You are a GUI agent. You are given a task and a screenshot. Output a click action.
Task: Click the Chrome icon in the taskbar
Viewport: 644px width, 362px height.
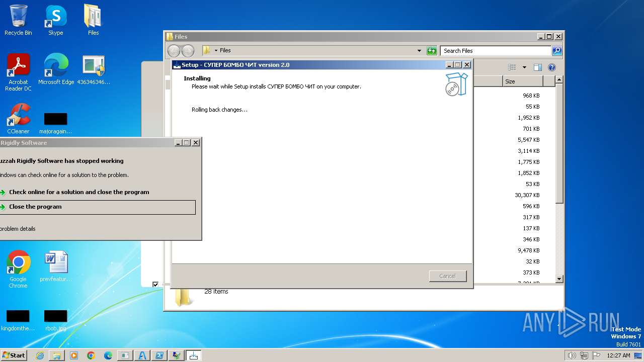point(91,355)
